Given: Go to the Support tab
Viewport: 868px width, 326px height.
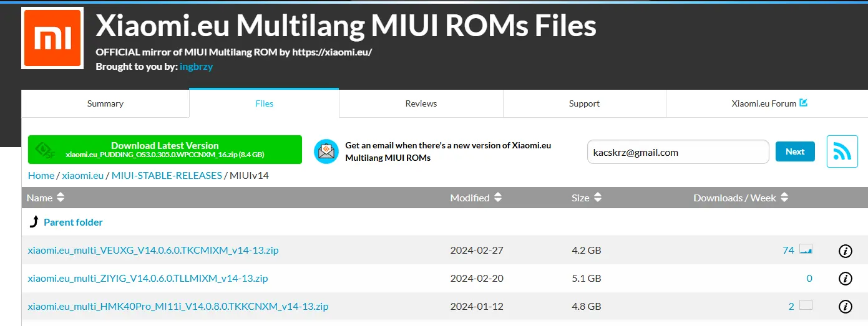Looking at the screenshot, I should pos(584,103).
